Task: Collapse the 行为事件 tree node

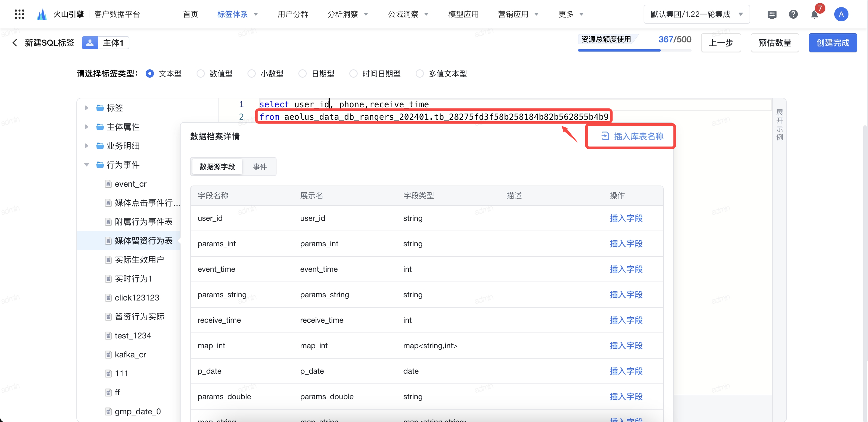Action: (87, 164)
